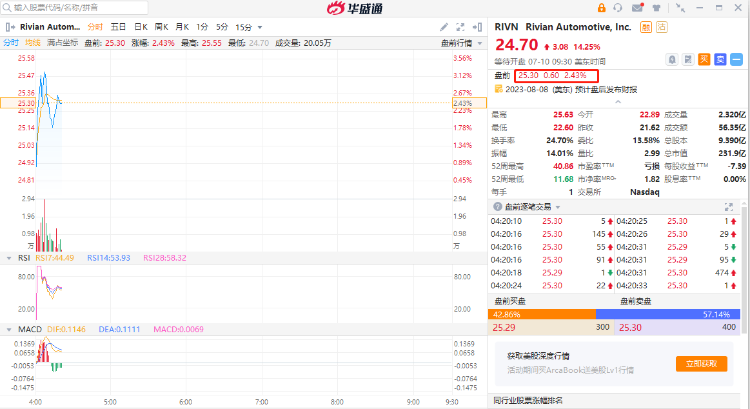The width and height of the screenshot is (750, 409).
Task: Click the 立即领取 claim now button
Action: click(x=701, y=364)
